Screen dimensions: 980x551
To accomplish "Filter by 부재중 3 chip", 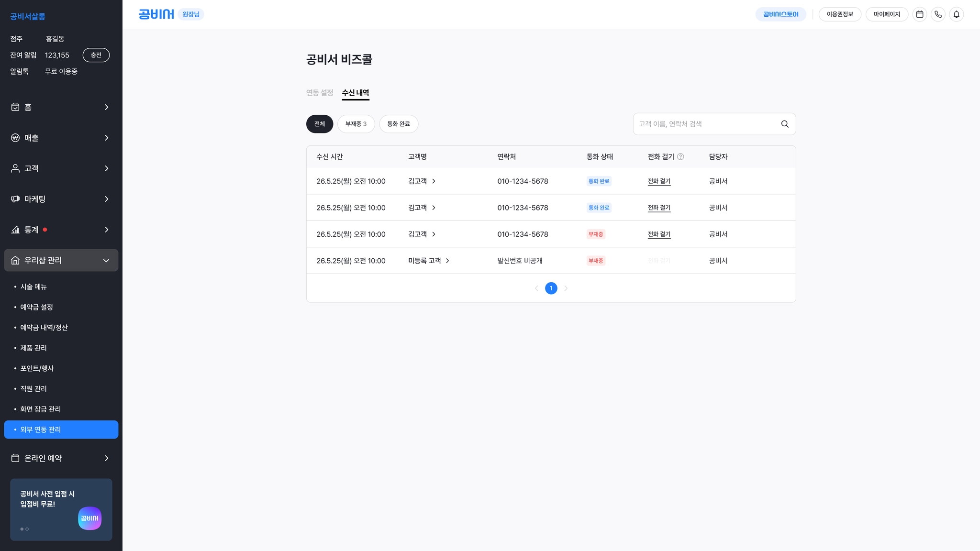I will pyautogui.click(x=356, y=124).
